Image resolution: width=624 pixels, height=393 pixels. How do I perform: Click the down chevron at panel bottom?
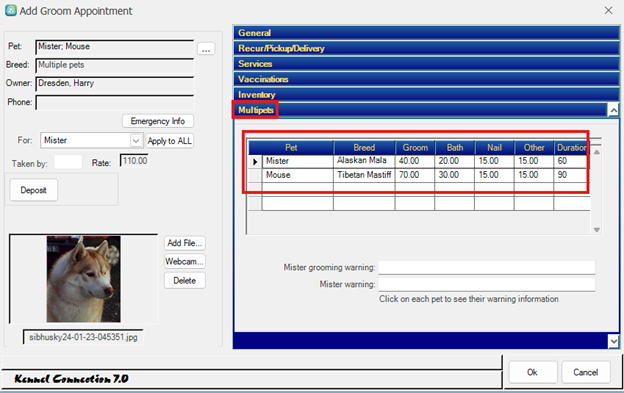pos(613,341)
